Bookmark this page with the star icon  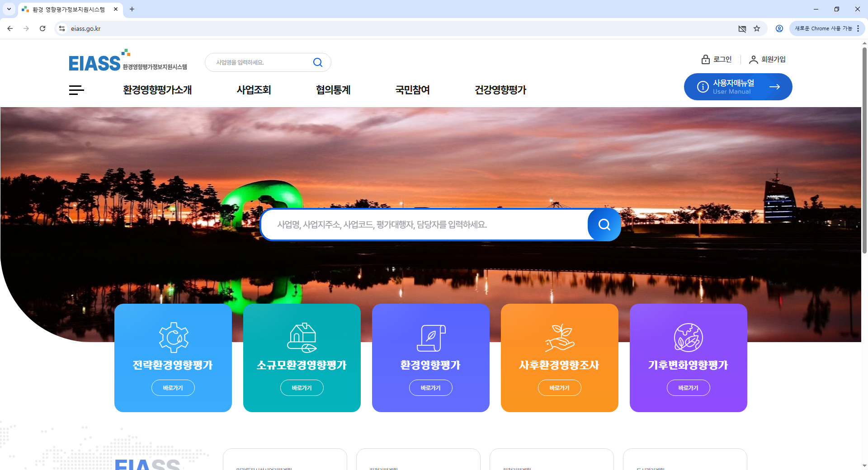(757, 28)
